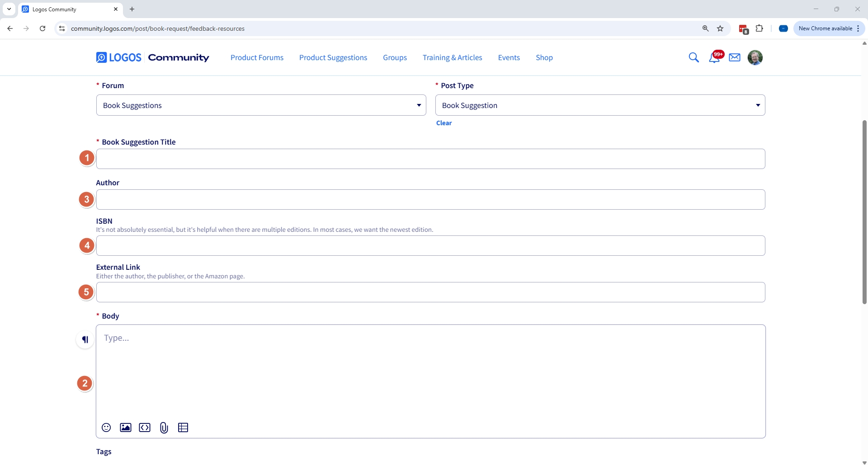Viewport: 868px width, 465px height.
Task: Reload the current page
Action: click(42, 28)
